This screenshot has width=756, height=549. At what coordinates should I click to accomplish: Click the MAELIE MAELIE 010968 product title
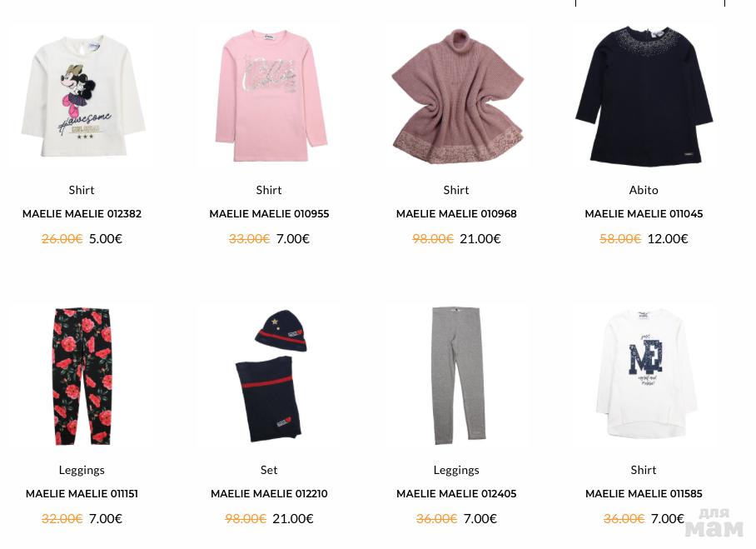(456, 214)
